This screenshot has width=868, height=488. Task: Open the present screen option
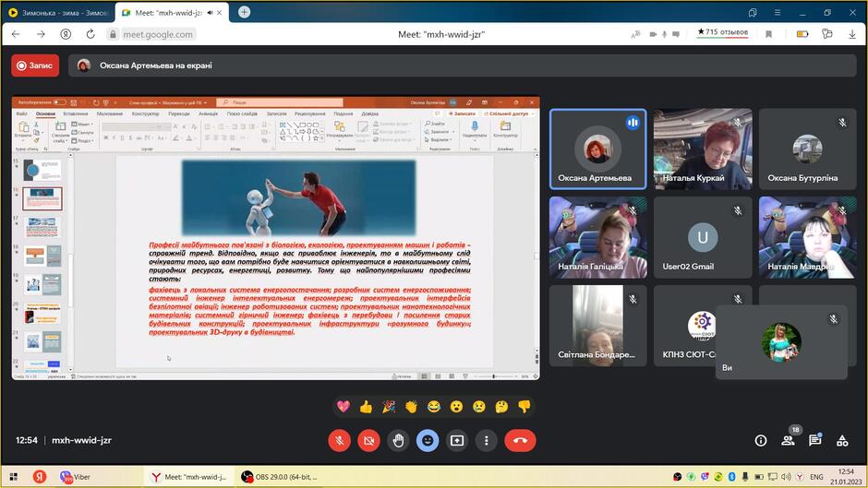coord(457,440)
